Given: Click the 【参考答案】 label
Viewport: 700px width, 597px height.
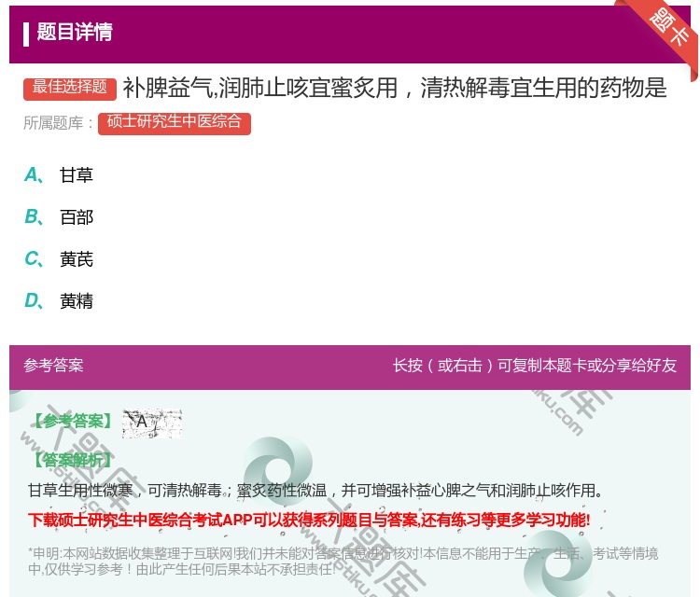Looking at the screenshot, I should click(x=73, y=421).
